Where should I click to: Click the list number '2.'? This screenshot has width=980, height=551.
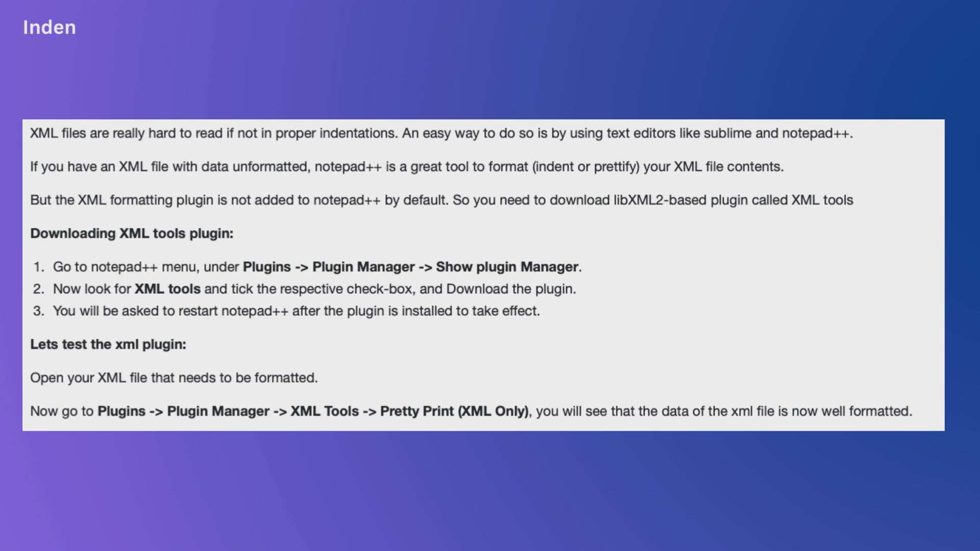[39, 289]
